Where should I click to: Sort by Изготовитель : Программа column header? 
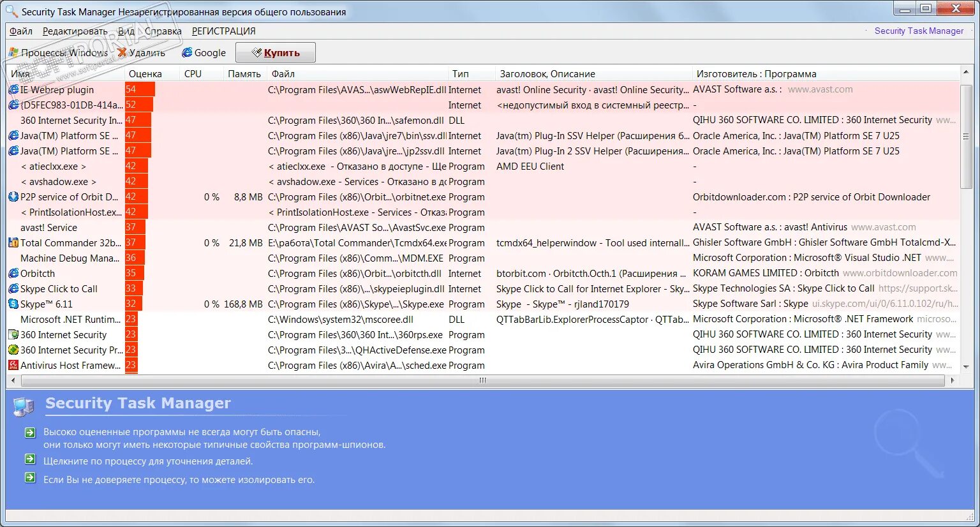coord(826,74)
